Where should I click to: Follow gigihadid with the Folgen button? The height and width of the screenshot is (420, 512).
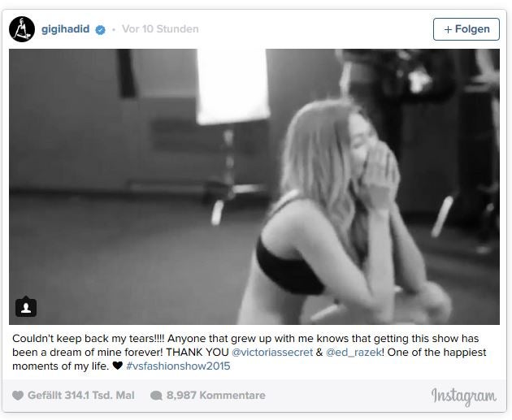[466, 29]
